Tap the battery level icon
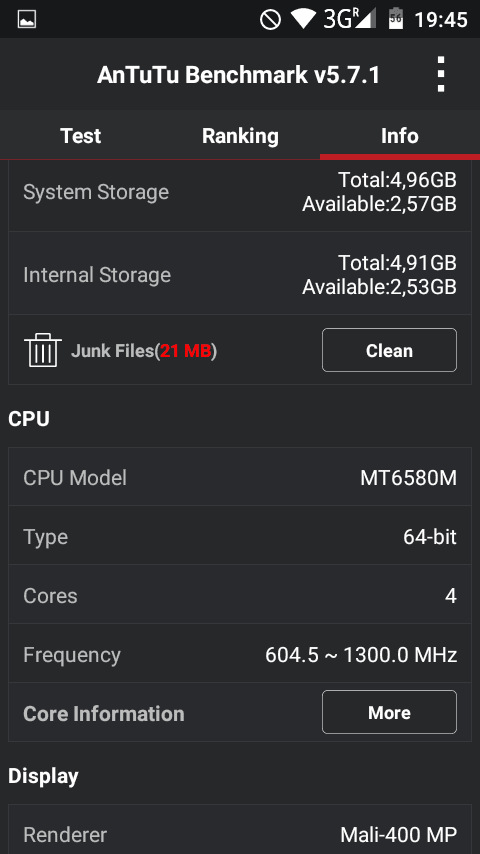This screenshot has height=854, width=480. [395, 19]
